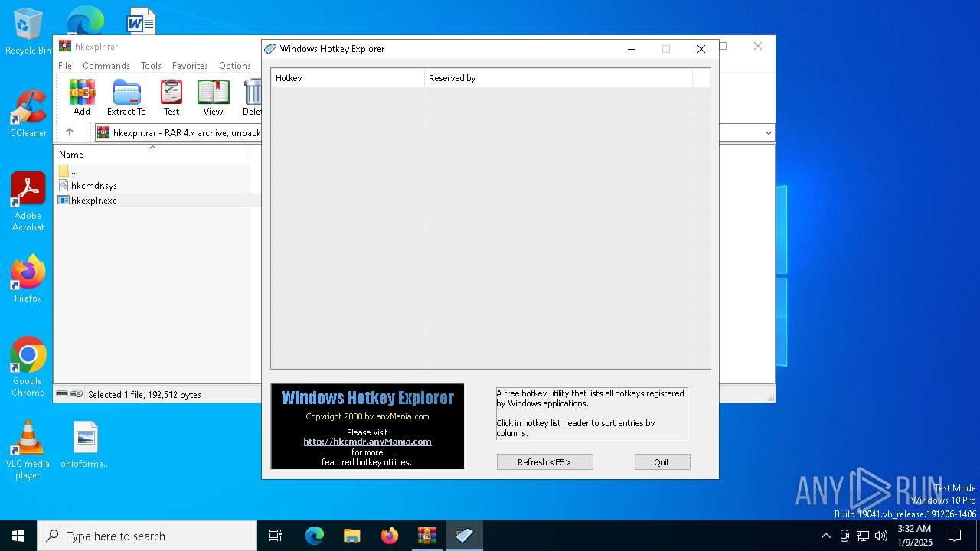Expand the WinRAR address bar dropdown
980x551 pixels.
768,133
